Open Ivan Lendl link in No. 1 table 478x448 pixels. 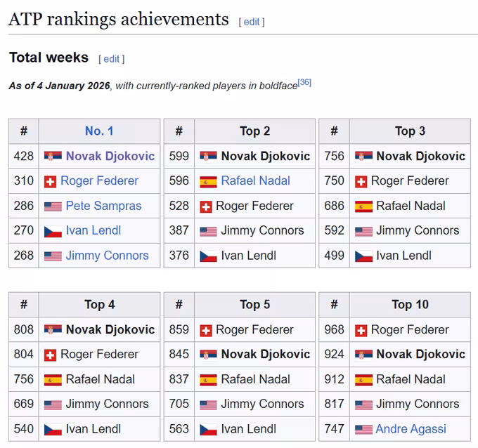[x=93, y=230]
